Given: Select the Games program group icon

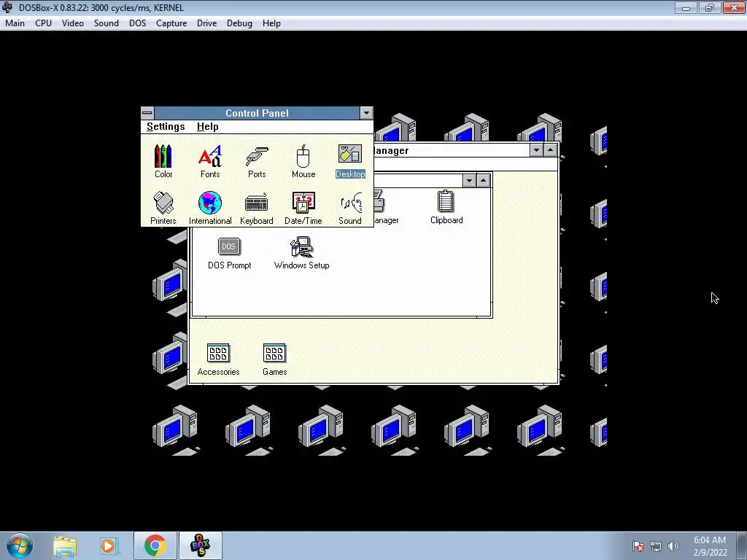Looking at the screenshot, I should (274, 359).
